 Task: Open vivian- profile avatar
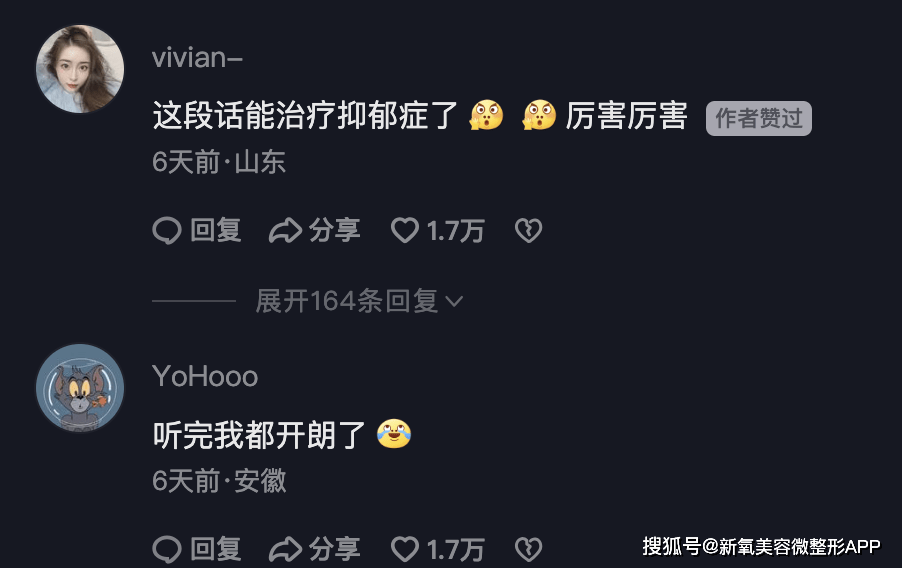coord(80,69)
